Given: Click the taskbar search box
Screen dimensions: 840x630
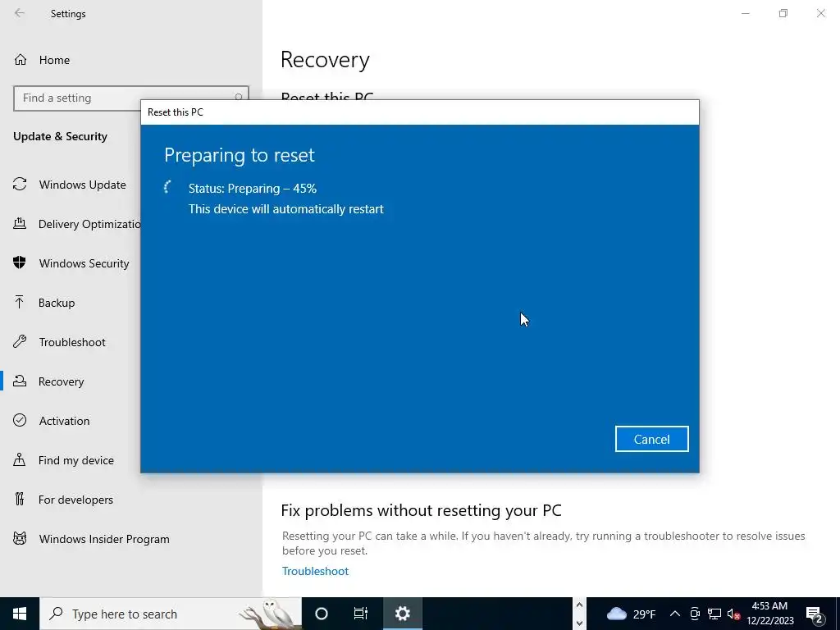Looking at the screenshot, I should [171, 614].
